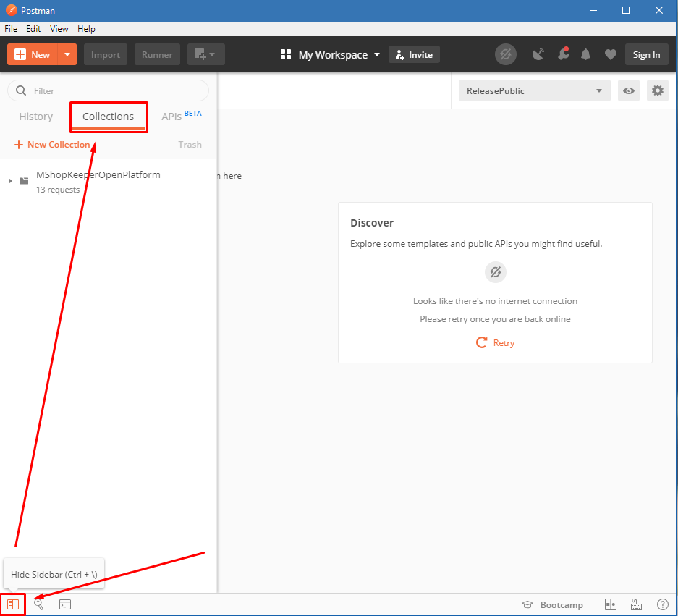Click the offline sync status icon
The image size is (678, 616).
point(506,54)
